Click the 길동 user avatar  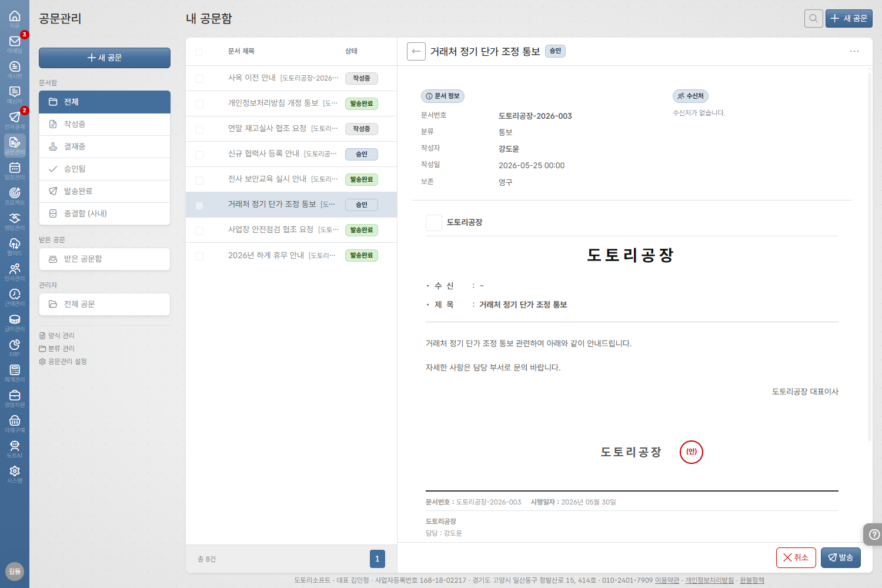tap(15, 572)
